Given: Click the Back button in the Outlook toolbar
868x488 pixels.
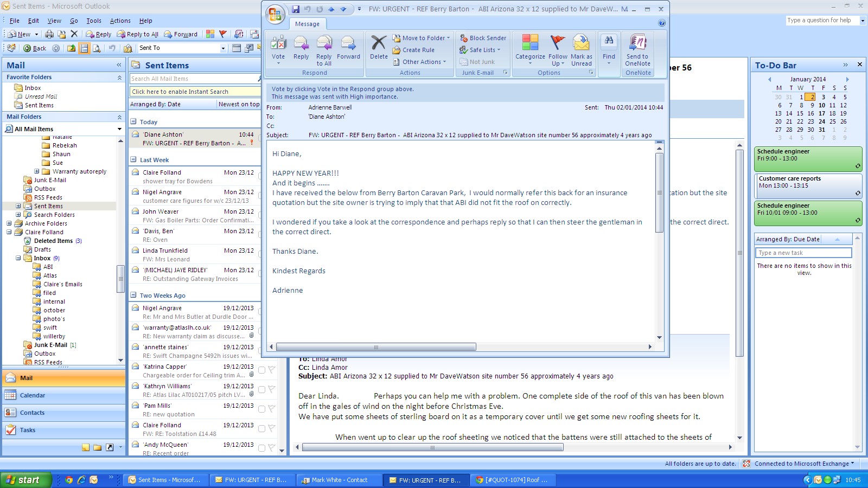Looking at the screenshot, I should [35, 48].
